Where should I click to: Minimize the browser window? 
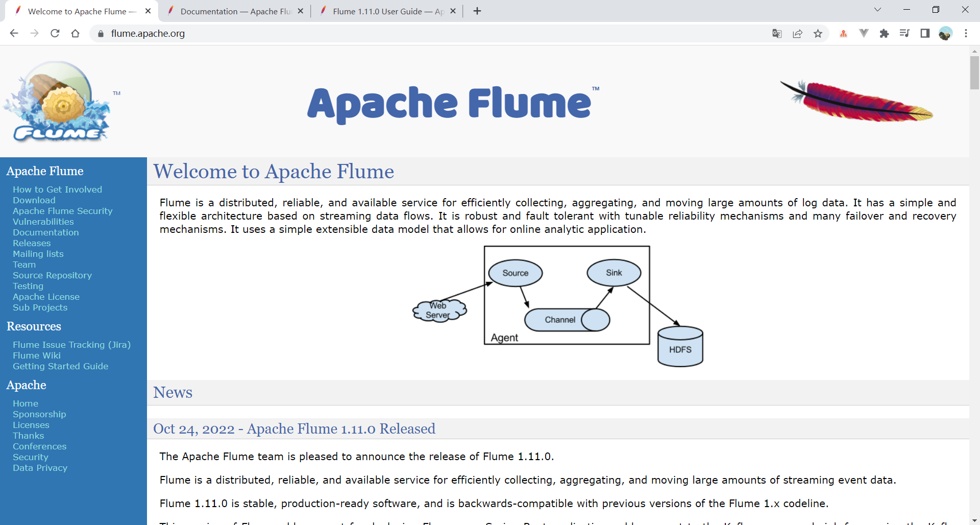pos(906,10)
